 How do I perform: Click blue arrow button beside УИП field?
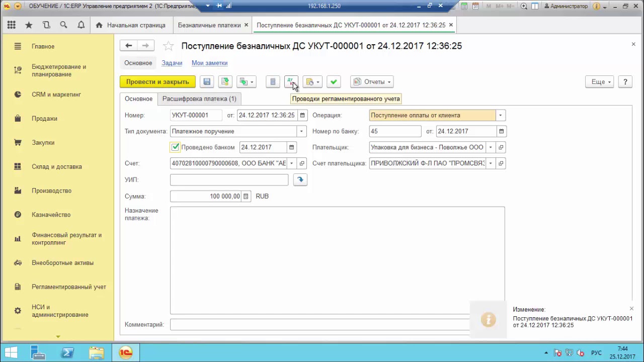[x=300, y=179]
